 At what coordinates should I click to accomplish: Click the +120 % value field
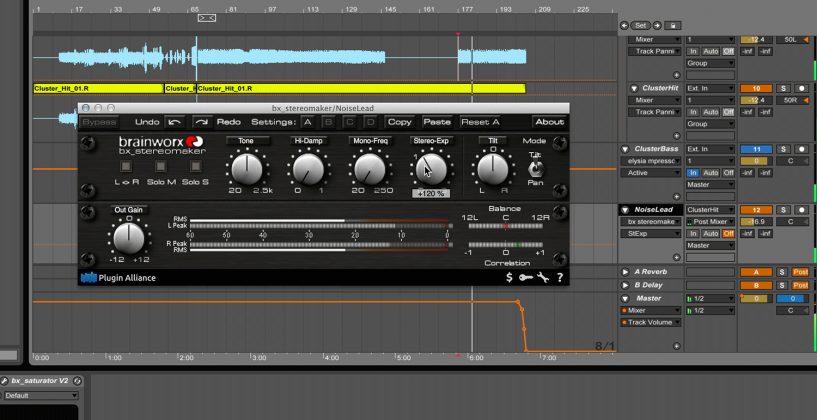point(431,193)
